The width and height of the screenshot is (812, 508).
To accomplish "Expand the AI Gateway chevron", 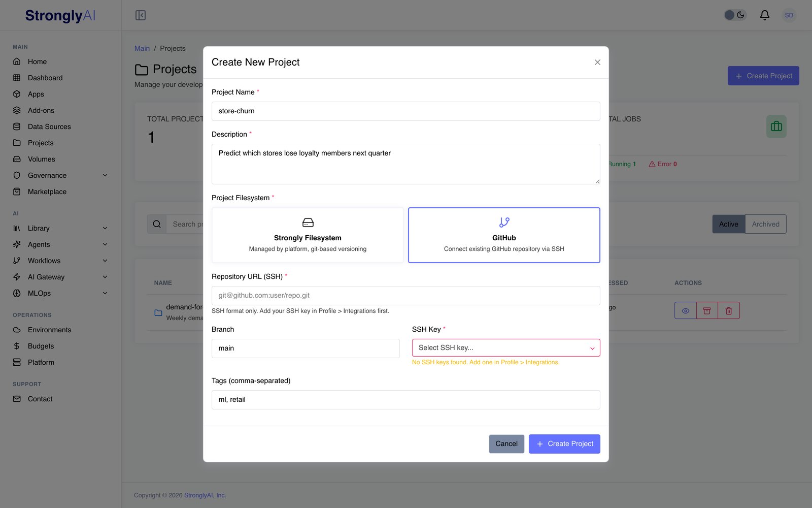I will pyautogui.click(x=105, y=277).
